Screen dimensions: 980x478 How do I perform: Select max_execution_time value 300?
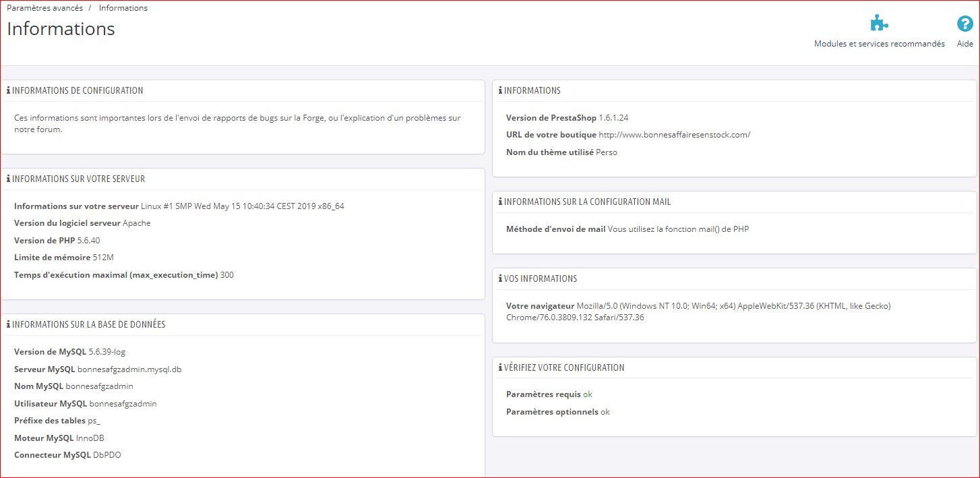click(x=227, y=275)
